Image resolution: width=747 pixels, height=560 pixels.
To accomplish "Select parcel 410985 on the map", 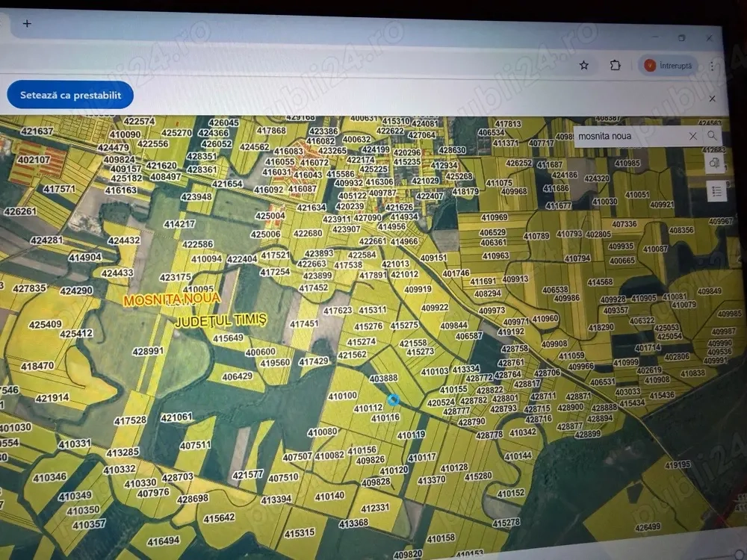I will point(627,164).
